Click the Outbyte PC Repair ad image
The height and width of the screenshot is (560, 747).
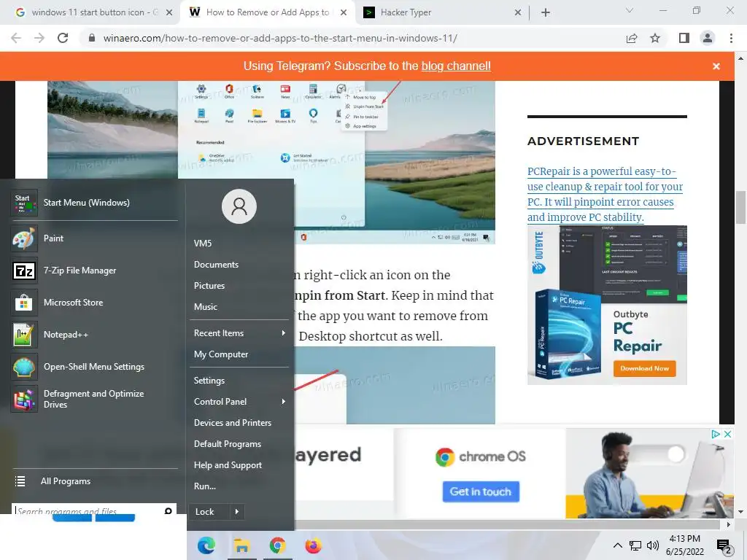pos(607,306)
